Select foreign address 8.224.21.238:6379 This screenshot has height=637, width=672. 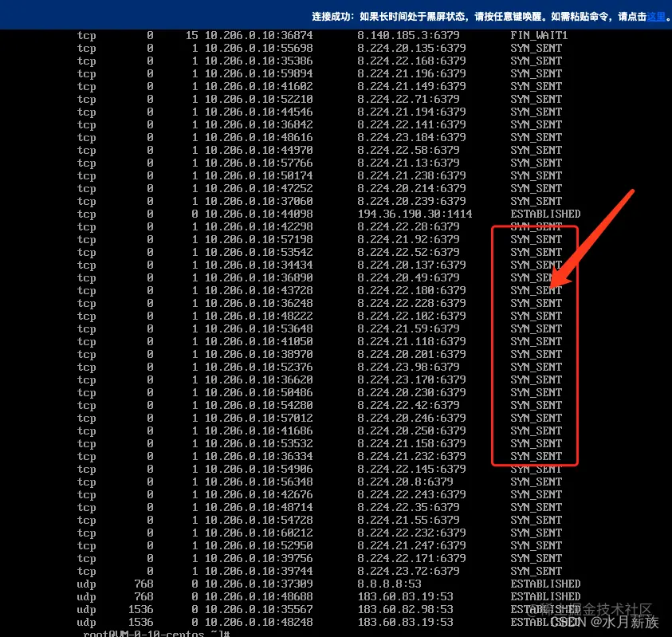coord(412,175)
